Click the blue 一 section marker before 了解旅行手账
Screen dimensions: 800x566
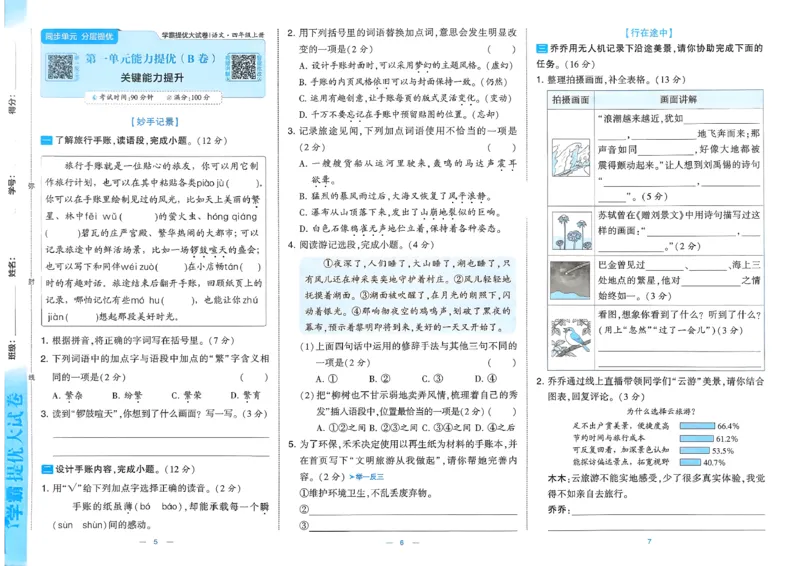46,140
